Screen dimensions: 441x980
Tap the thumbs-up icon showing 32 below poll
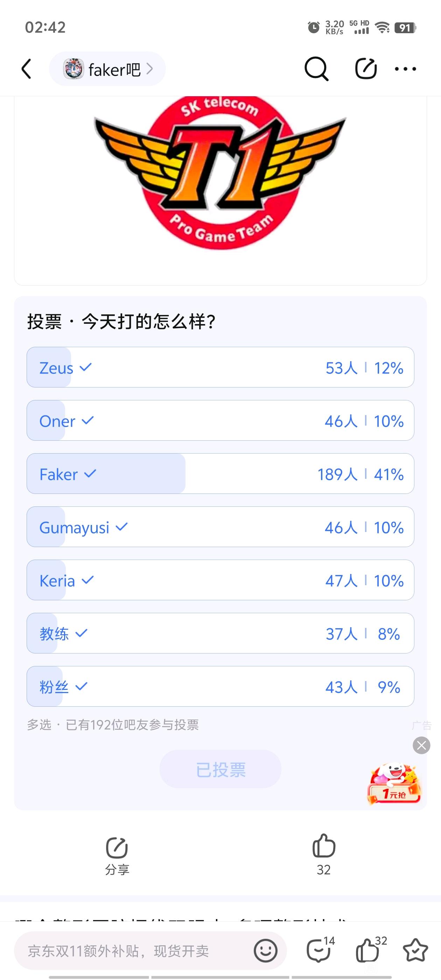pos(324,845)
